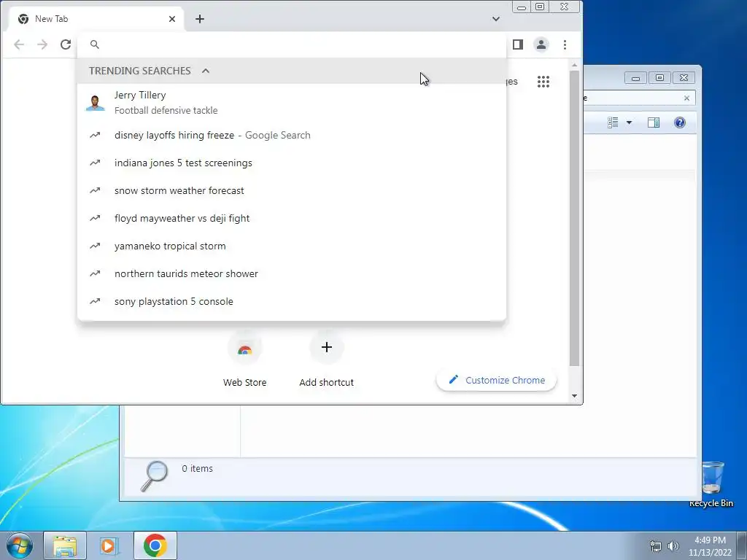Click the search magnifier icon in Explorer details pane

pos(154,475)
